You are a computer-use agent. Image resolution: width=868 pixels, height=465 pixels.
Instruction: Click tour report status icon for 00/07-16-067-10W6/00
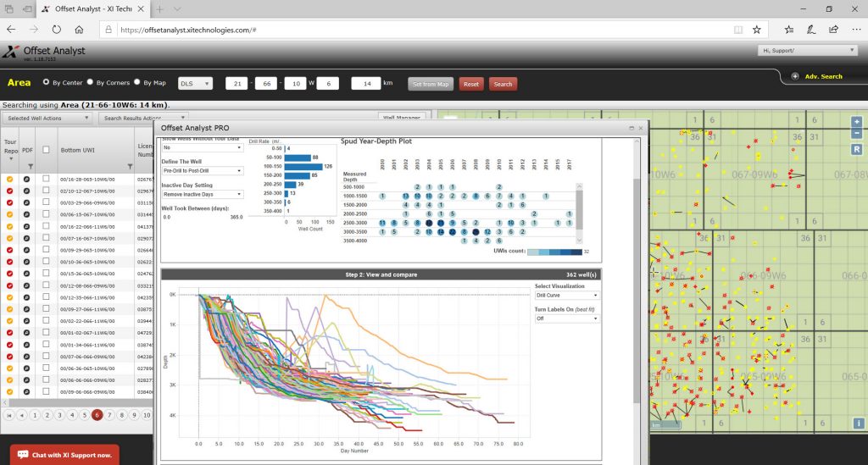[9, 238]
